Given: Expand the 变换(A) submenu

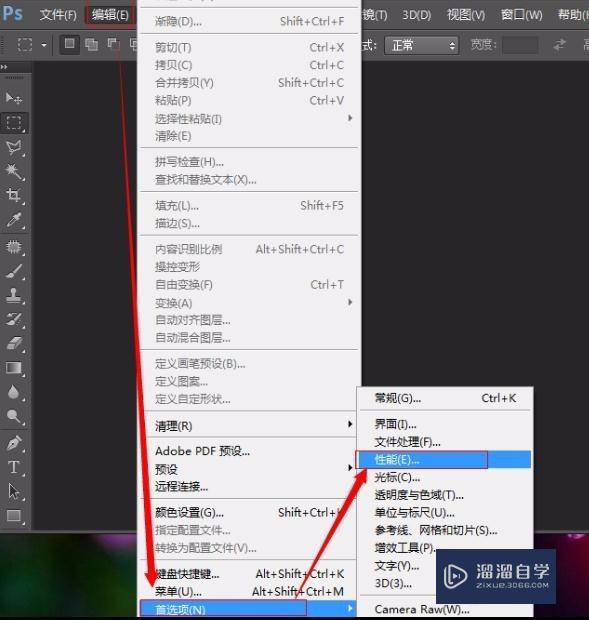Looking at the screenshot, I should coord(249,302).
